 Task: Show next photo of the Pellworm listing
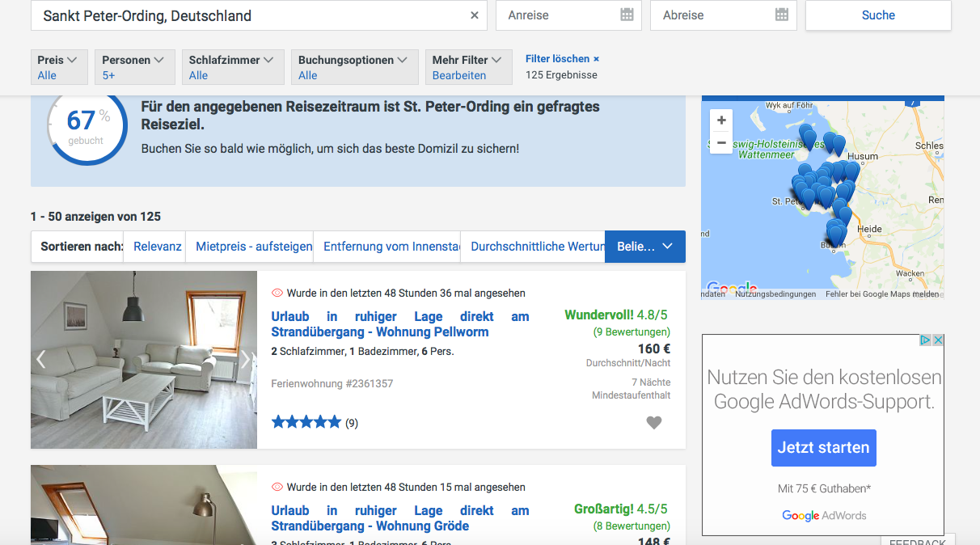pos(246,359)
